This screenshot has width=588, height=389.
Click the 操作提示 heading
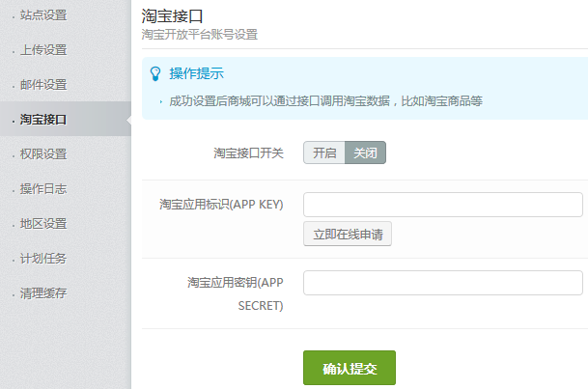tap(197, 73)
